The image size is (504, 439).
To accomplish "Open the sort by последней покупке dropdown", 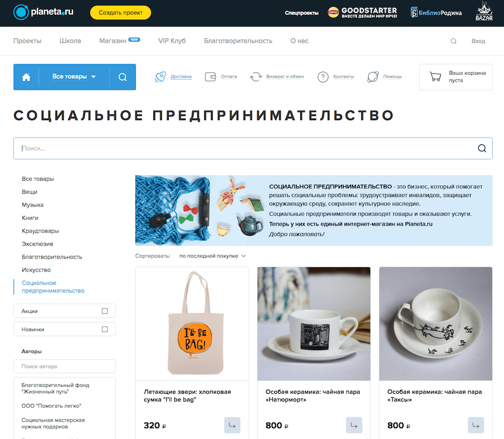I will 212,256.
